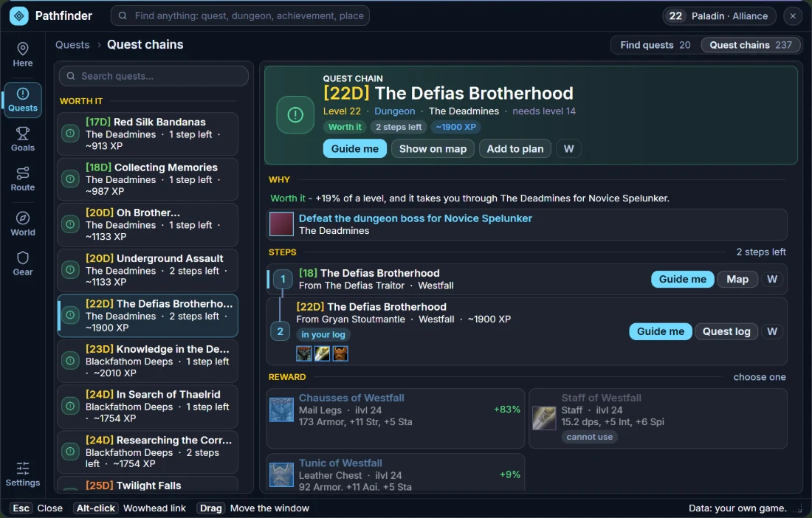Click Guide me for step 2
Viewport: 812px width, 518px height.
tap(661, 331)
